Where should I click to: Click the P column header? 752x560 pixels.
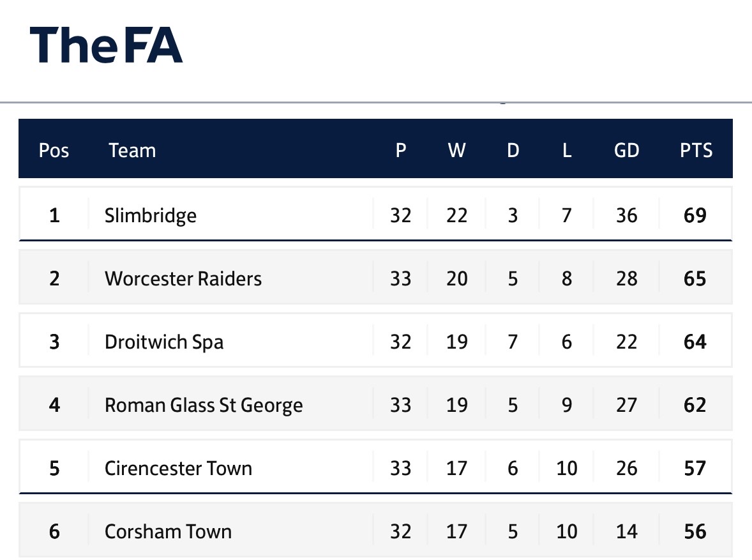(x=401, y=150)
